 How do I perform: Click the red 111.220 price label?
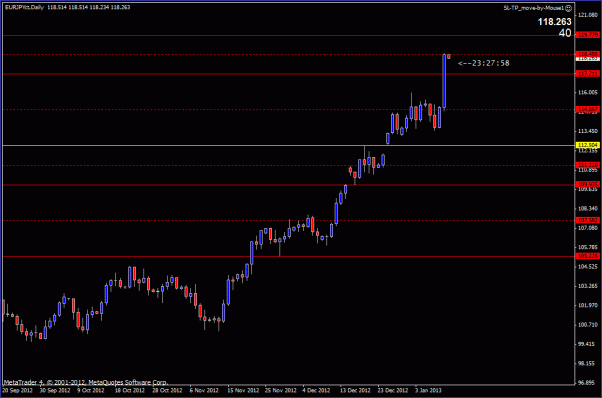point(588,165)
